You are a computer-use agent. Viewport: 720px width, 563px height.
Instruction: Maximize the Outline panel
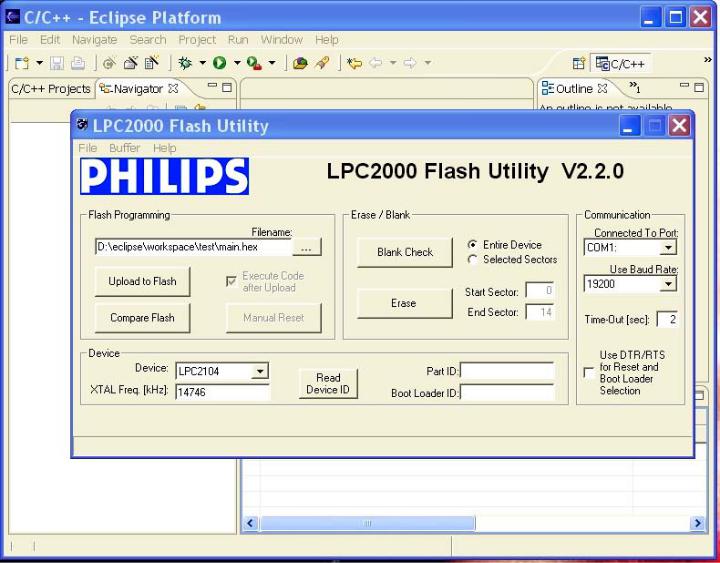(699, 87)
